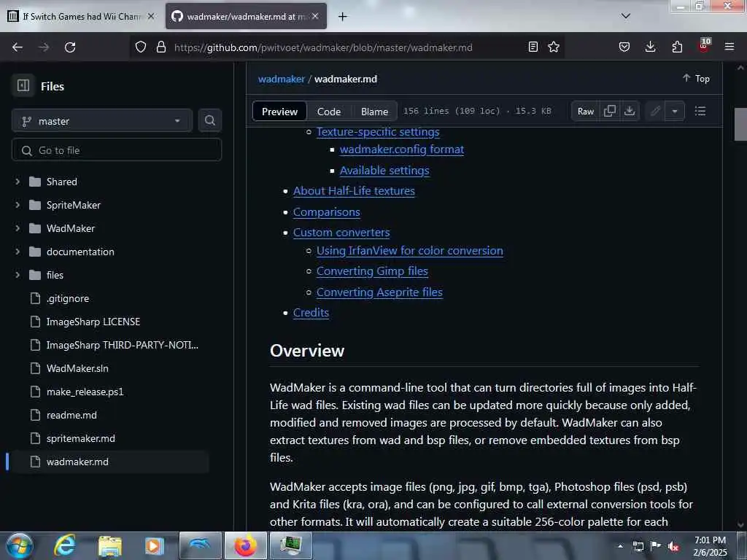Screen dimensions: 747x560
Task: List all tabs dropdown arrow
Action: (x=626, y=16)
